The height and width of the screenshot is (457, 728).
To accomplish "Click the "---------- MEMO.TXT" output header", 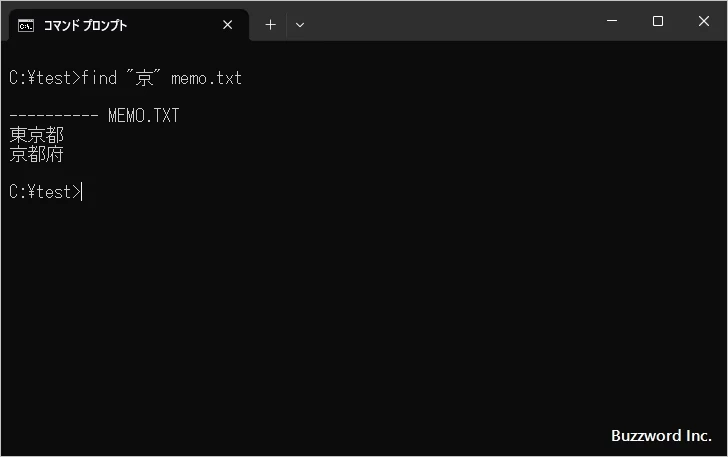I will pyautogui.click(x=94, y=116).
